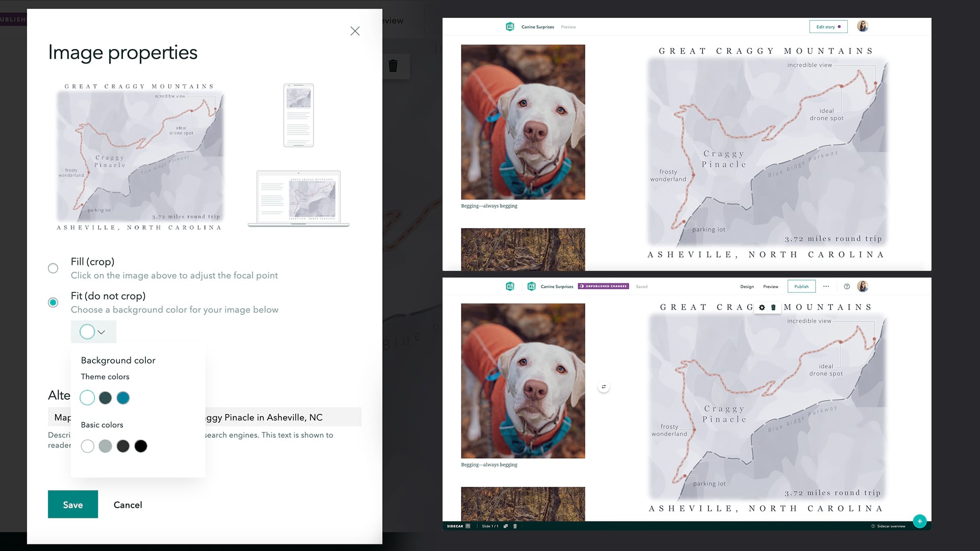Open the three-dot overflow menu
Screen dimensions: 980x551
click(x=826, y=286)
